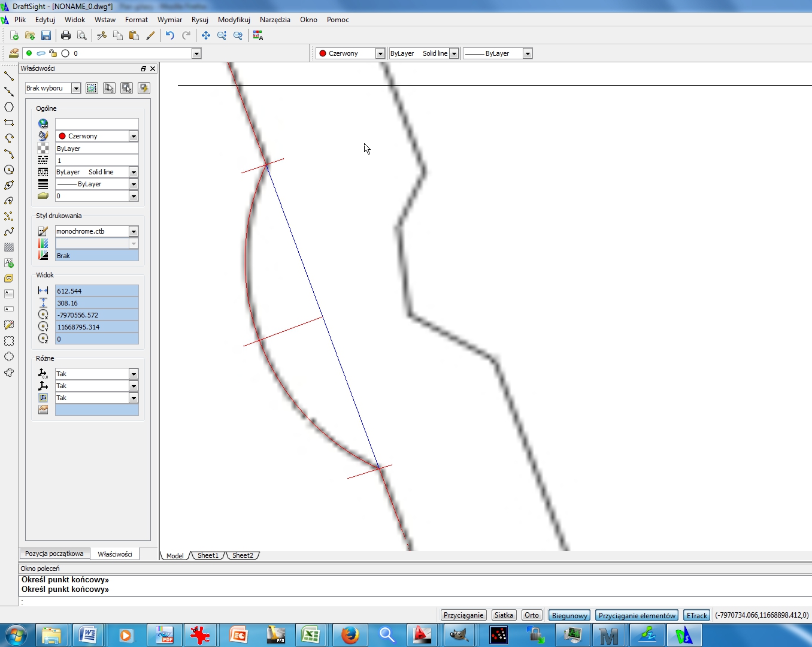Click the Przyciąganie snap button
The width and height of the screenshot is (812, 647).
click(463, 615)
